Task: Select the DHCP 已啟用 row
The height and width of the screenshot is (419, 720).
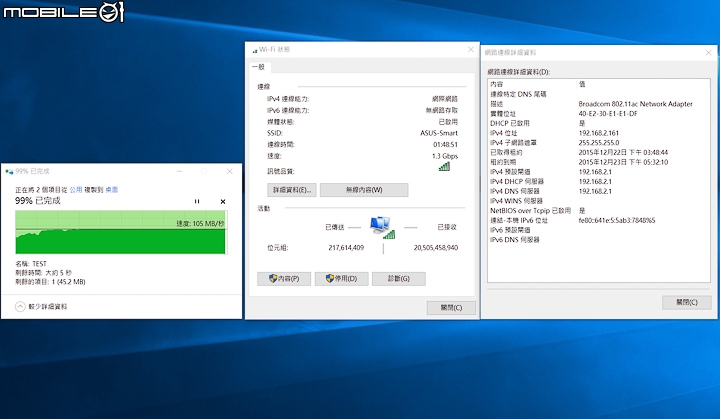Action: click(x=599, y=123)
